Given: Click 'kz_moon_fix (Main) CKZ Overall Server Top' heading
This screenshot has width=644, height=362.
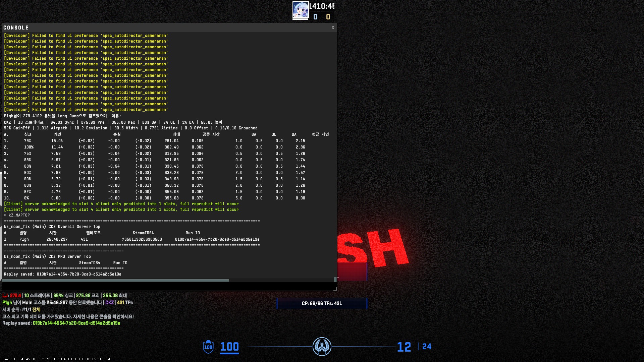Looking at the screenshot, I should point(52,227).
